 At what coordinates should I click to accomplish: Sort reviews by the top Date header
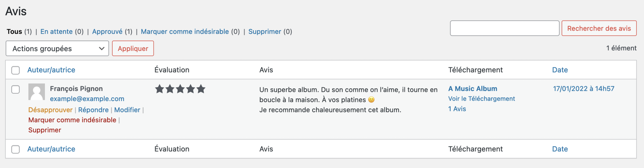click(560, 70)
